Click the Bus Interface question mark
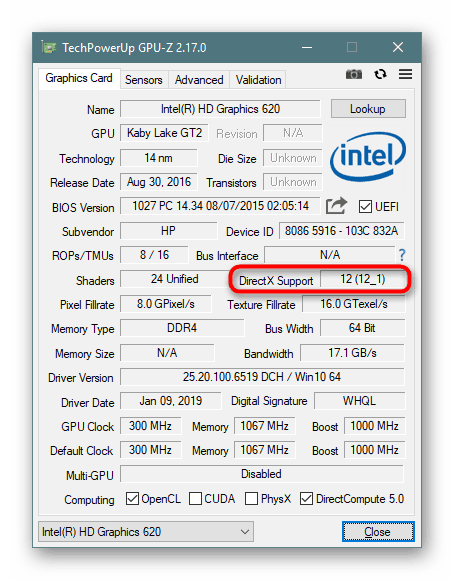This screenshot has width=454, height=580. pyautogui.click(x=402, y=255)
